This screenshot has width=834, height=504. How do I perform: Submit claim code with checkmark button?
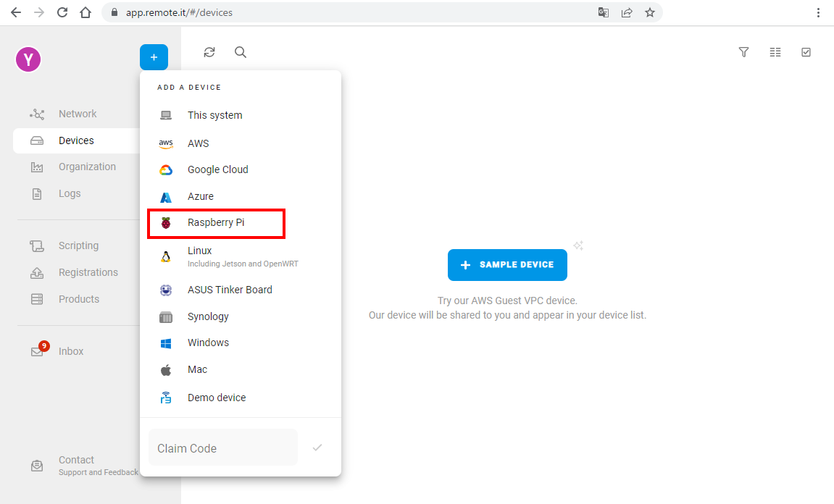[317, 448]
